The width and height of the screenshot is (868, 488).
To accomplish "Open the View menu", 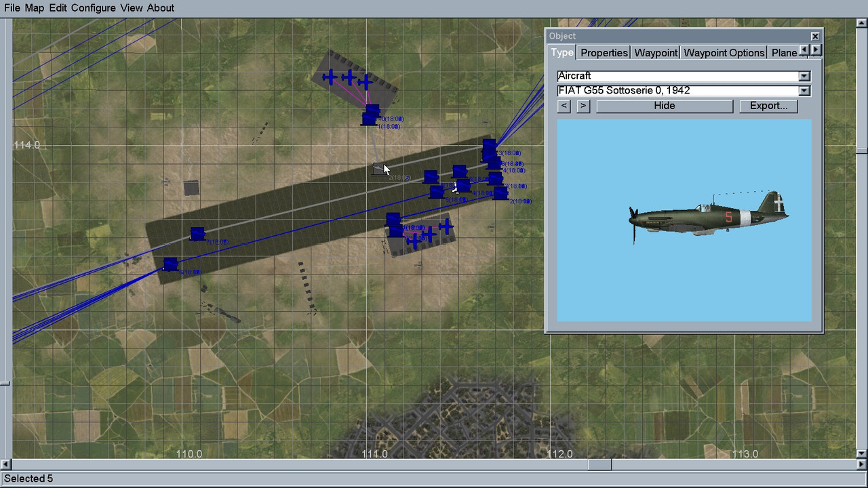I will click(x=132, y=8).
